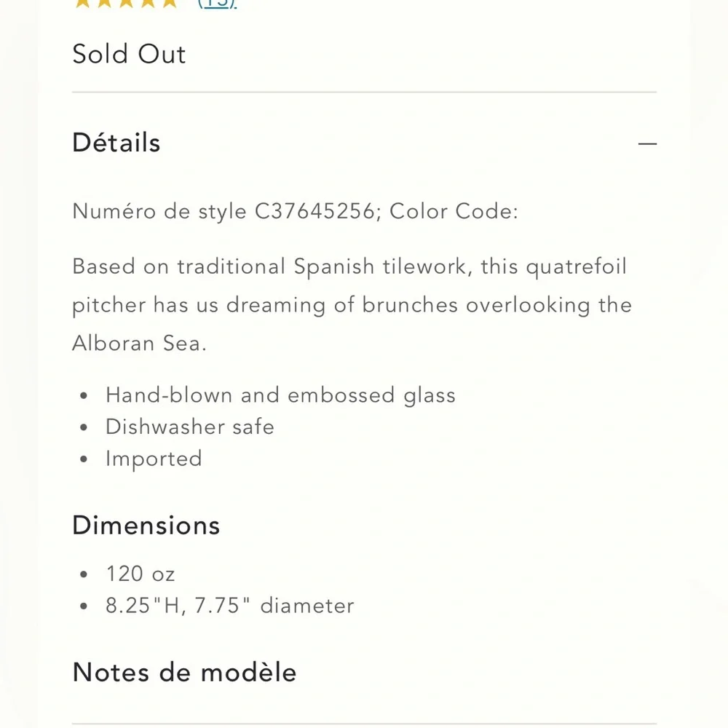Click the Hand-blown and embossed glass bullet
Viewport: 728px width, 728px height.
pyautogui.click(x=280, y=395)
